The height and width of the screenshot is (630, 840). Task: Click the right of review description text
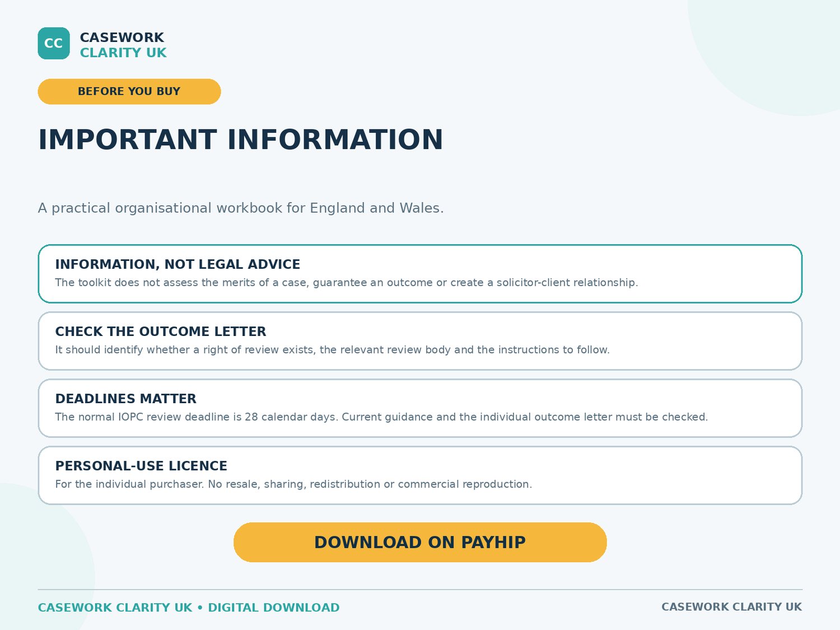pos(332,350)
